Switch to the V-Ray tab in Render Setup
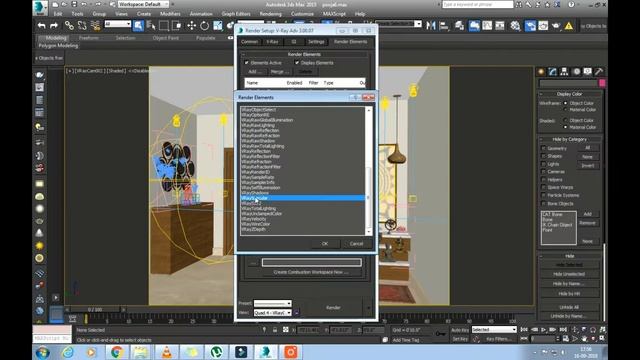 click(x=272, y=42)
